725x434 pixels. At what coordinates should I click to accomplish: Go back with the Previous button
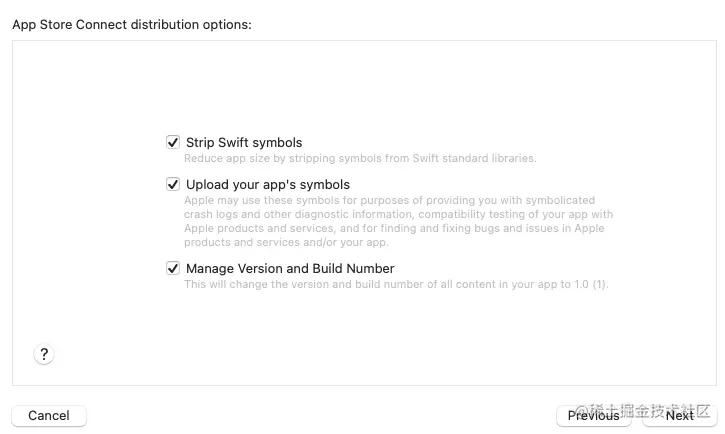593,415
